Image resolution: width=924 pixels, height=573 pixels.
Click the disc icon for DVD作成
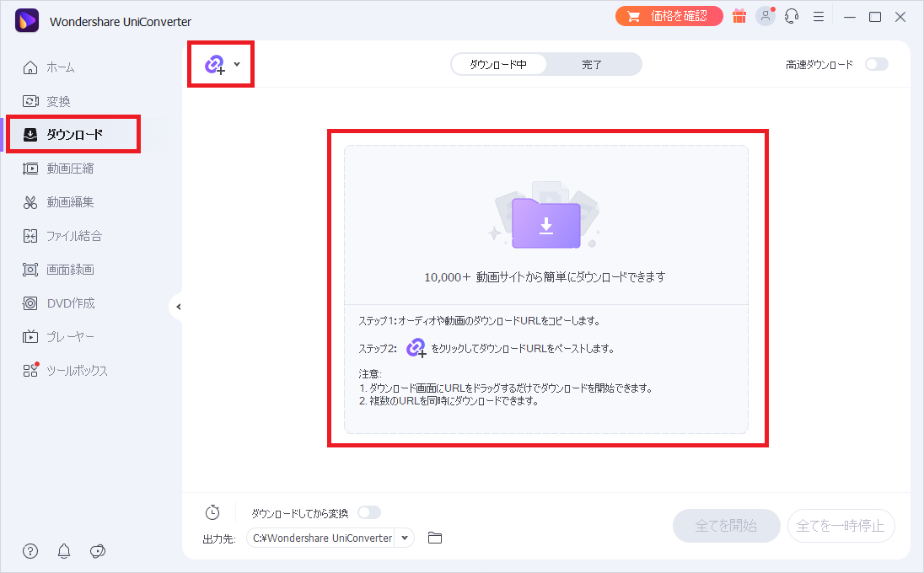pyautogui.click(x=30, y=303)
